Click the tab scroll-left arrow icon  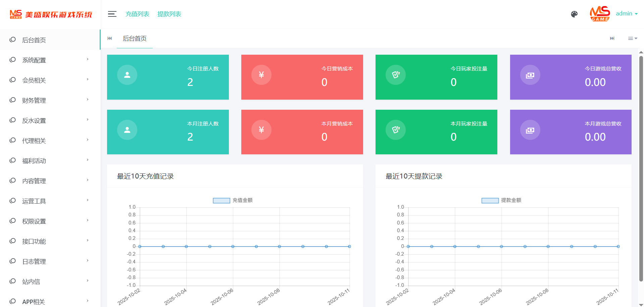110,39
